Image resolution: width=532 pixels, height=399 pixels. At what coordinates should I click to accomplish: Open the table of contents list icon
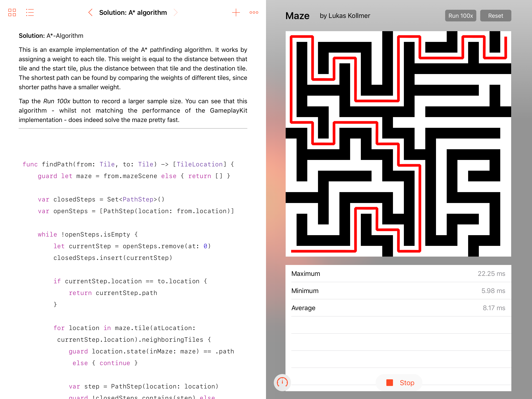click(30, 12)
